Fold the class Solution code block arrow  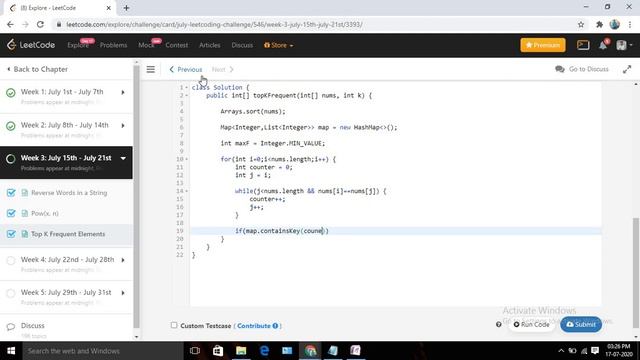click(x=187, y=87)
